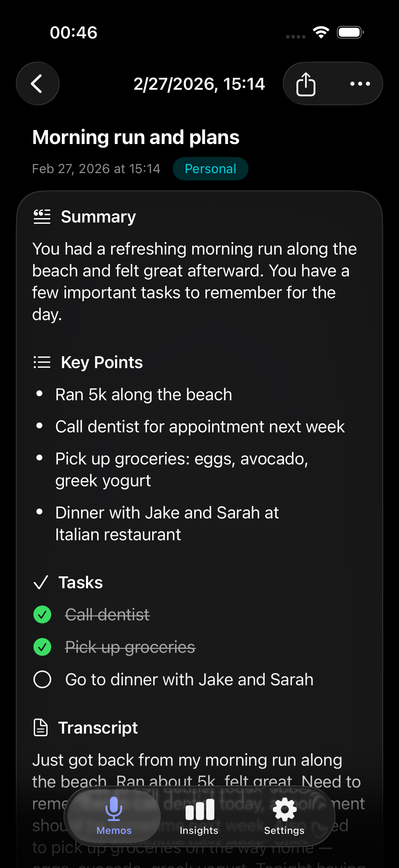399x868 pixels.
Task: Uncheck the Call dentist task
Action: (42, 615)
